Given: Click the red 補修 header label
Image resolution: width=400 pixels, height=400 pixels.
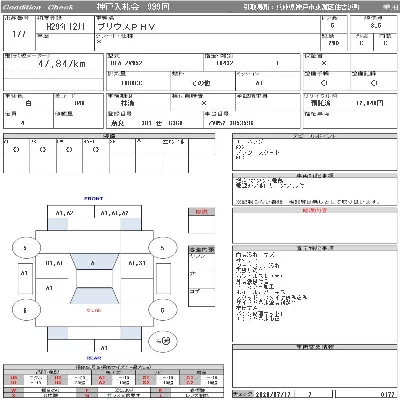Looking at the screenshot, I should click(201, 212).
